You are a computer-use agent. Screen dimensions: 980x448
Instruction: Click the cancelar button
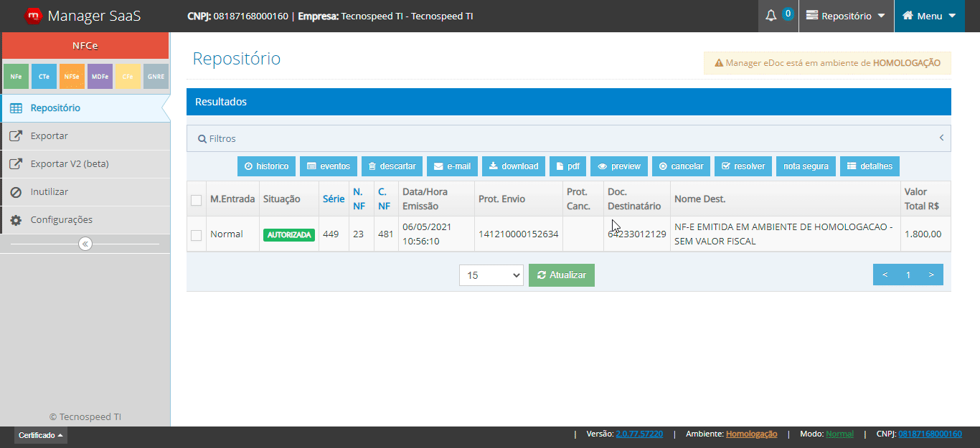681,166
